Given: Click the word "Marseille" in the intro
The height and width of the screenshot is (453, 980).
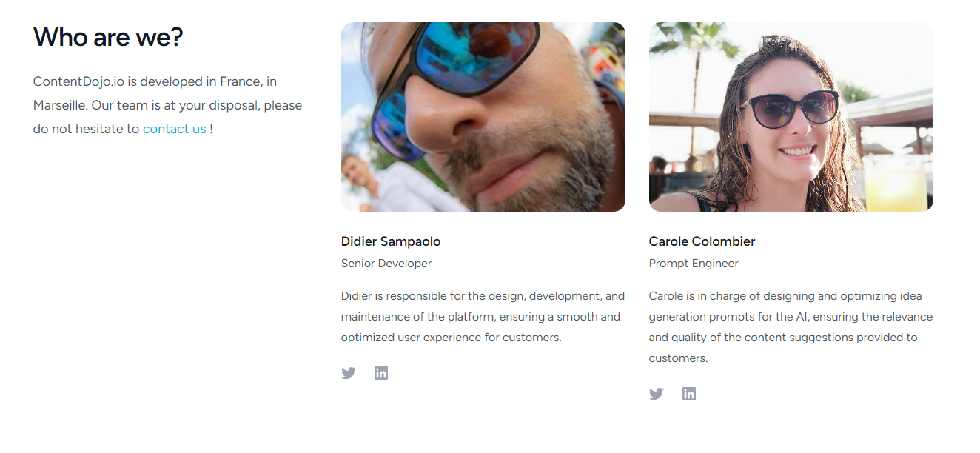Looking at the screenshot, I should click(59, 105).
